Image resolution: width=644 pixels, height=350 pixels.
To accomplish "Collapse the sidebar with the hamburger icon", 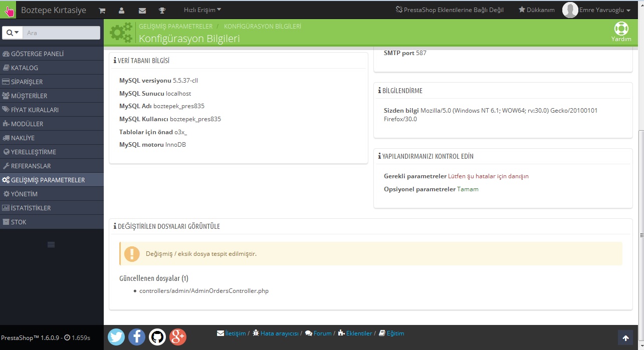I will [x=51, y=244].
